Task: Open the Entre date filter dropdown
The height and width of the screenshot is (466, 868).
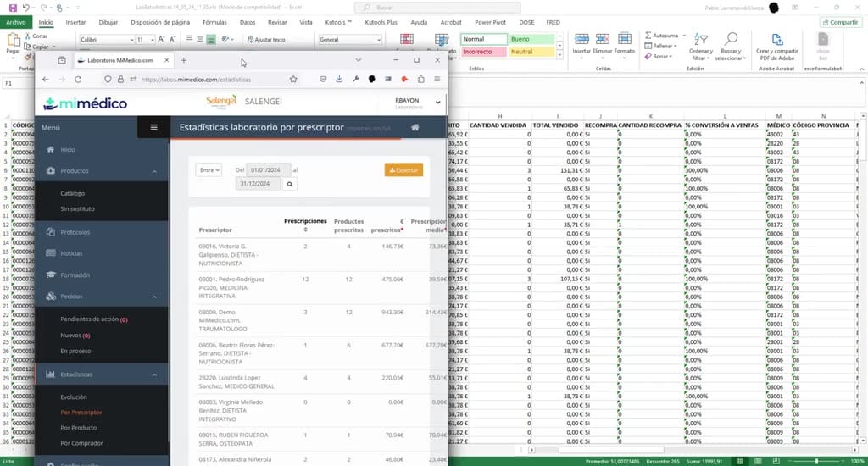Action: [209, 170]
